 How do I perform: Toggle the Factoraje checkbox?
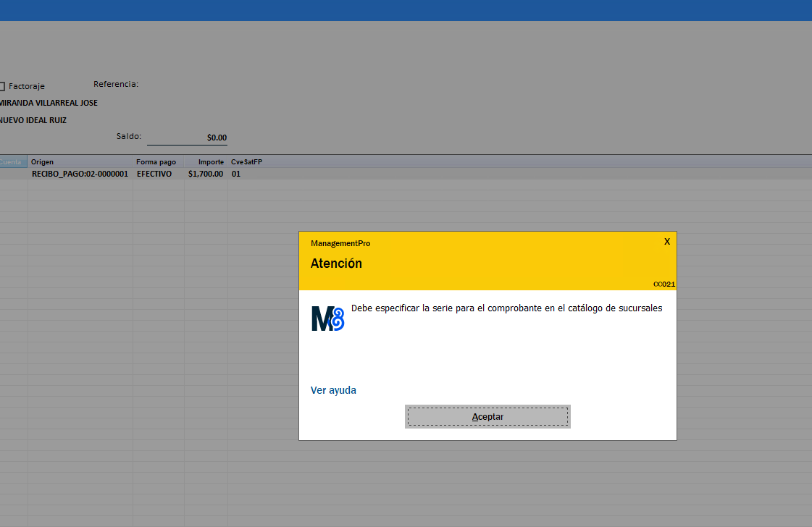(2, 86)
